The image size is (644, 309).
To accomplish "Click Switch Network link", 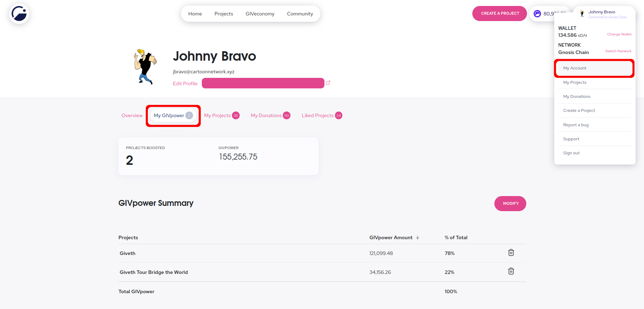I will (618, 51).
